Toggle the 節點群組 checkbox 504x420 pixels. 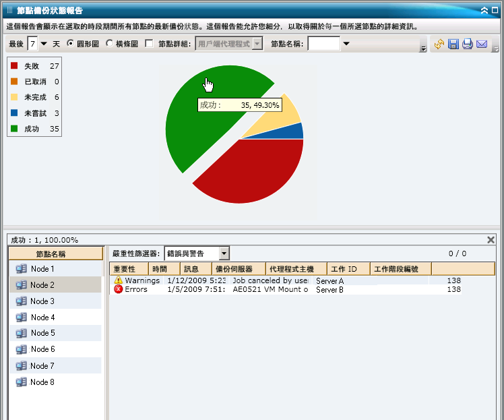click(149, 43)
